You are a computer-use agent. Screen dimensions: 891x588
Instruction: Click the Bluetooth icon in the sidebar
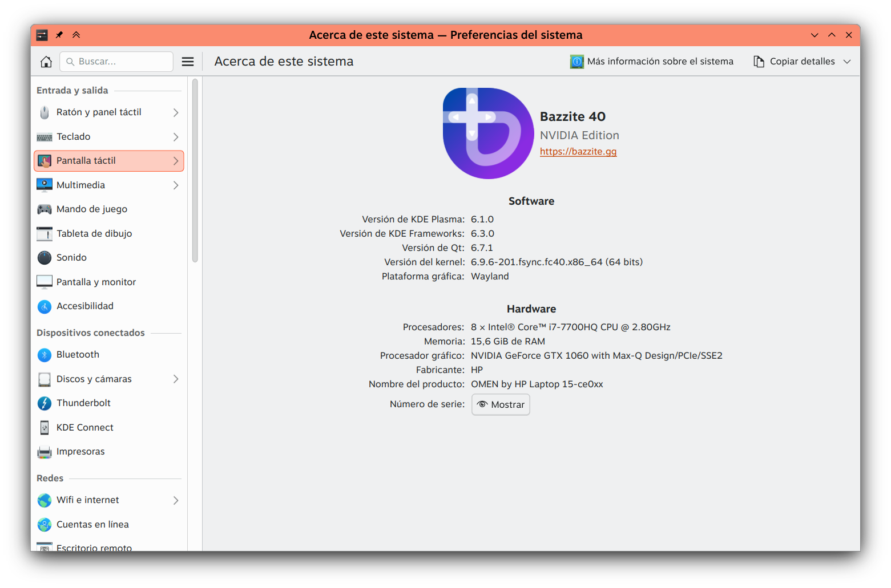45,355
